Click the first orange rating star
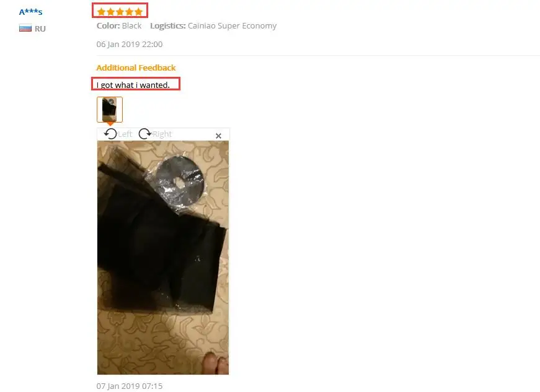540x392 pixels. (x=101, y=12)
